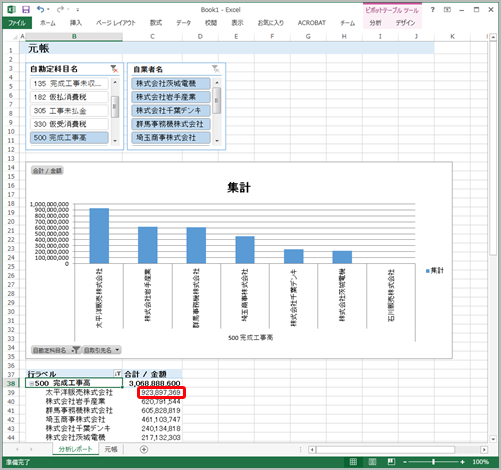This screenshot has width=501, height=470.
Task: Open the ファイル tab
Action: [x=17, y=23]
